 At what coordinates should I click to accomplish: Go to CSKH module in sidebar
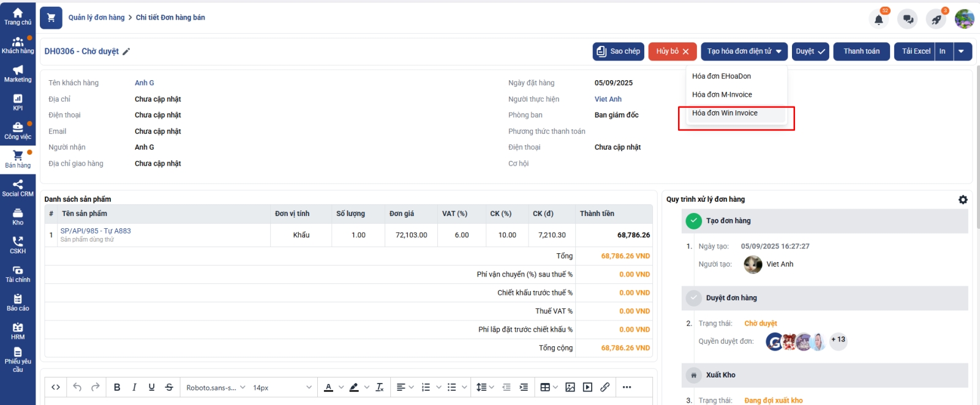(18, 245)
